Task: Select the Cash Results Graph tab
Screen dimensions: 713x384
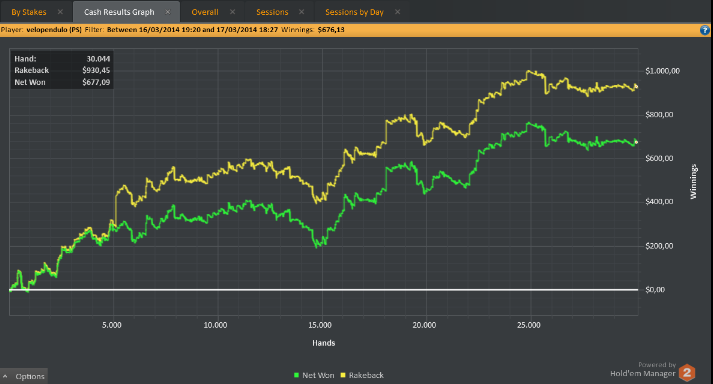Action: tap(119, 12)
